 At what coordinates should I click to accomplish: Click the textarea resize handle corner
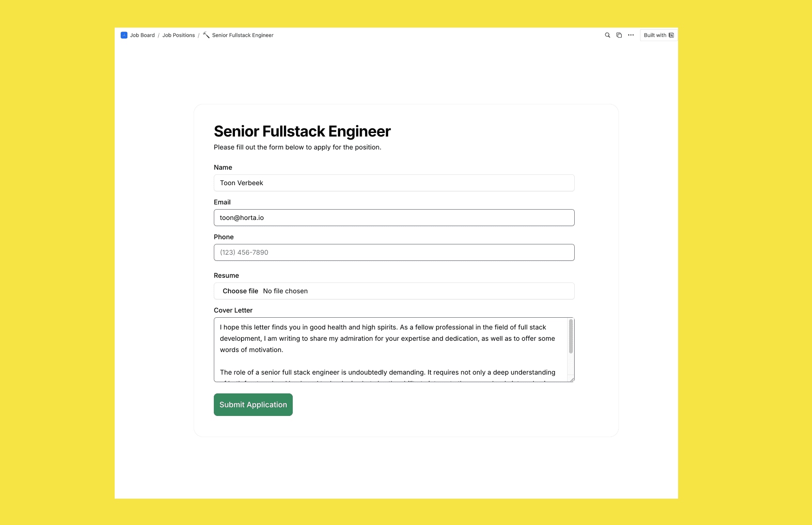(571, 379)
